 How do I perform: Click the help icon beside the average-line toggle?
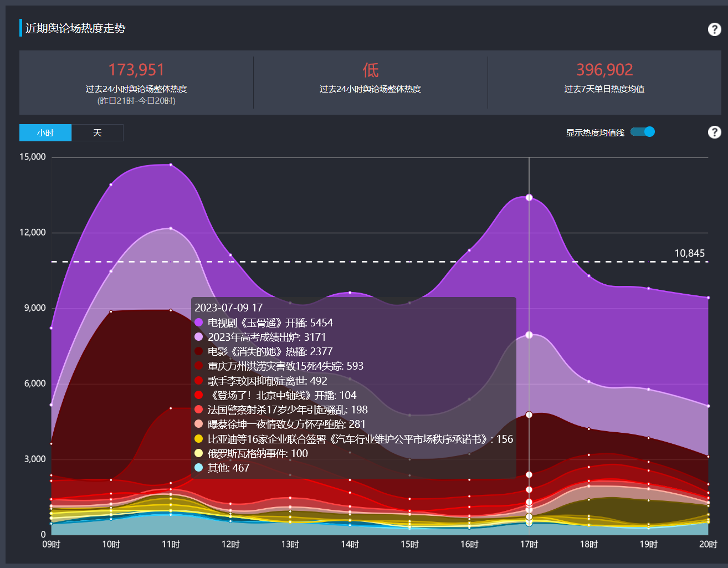[x=714, y=132]
